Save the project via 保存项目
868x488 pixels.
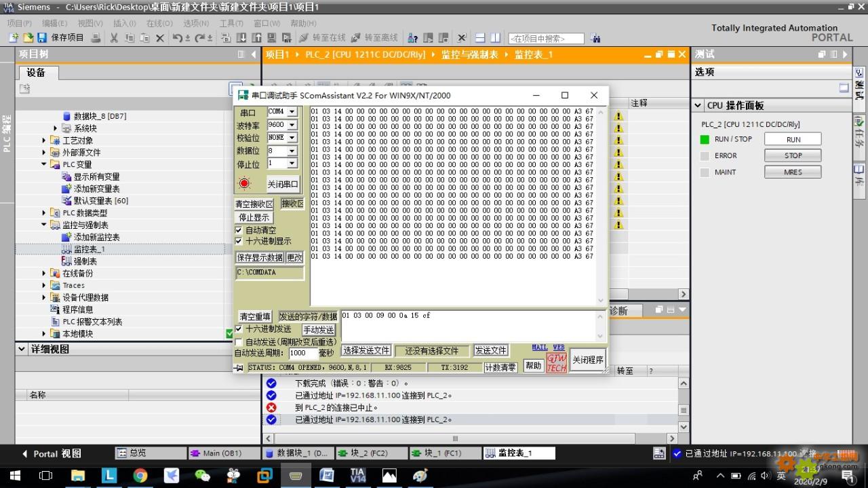click(x=61, y=38)
